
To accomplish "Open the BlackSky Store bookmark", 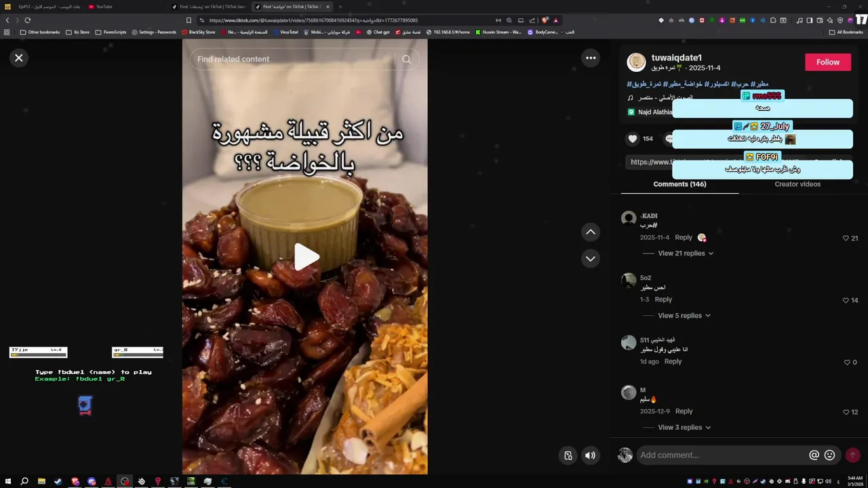I will point(198,32).
